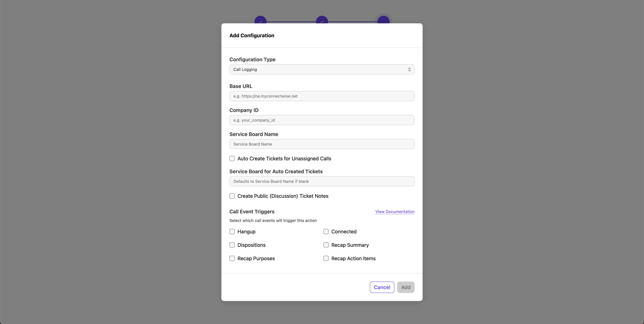The height and width of the screenshot is (324, 644).
Task: Click the Base URL input field
Action: (322, 96)
